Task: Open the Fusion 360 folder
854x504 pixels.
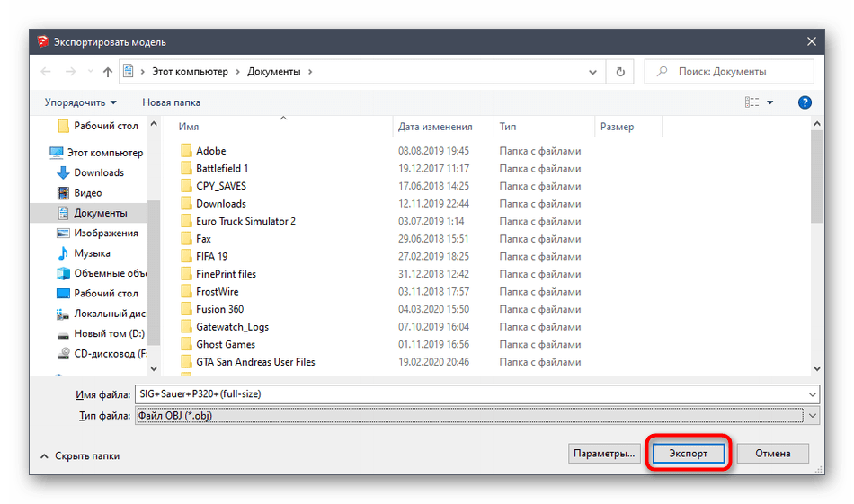Action: pyautogui.click(x=219, y=309)
